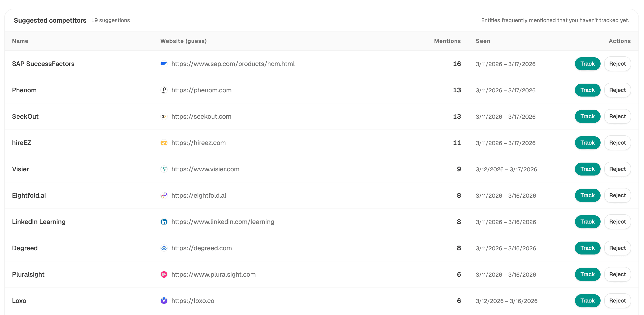This screenshot has width=644, height=315.
Task: Click the Pluralsight favicon icon
Action: click(164, 275)
